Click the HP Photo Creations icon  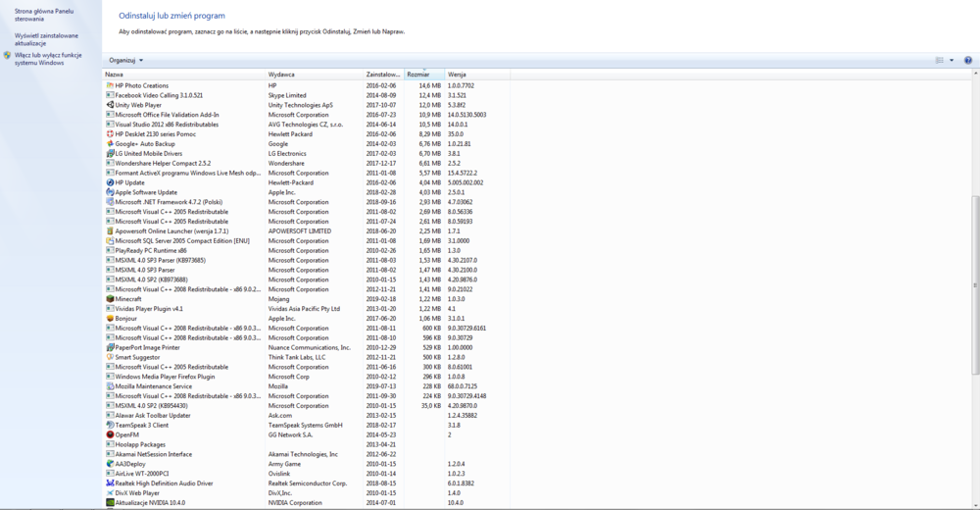(x=110, y=85)
